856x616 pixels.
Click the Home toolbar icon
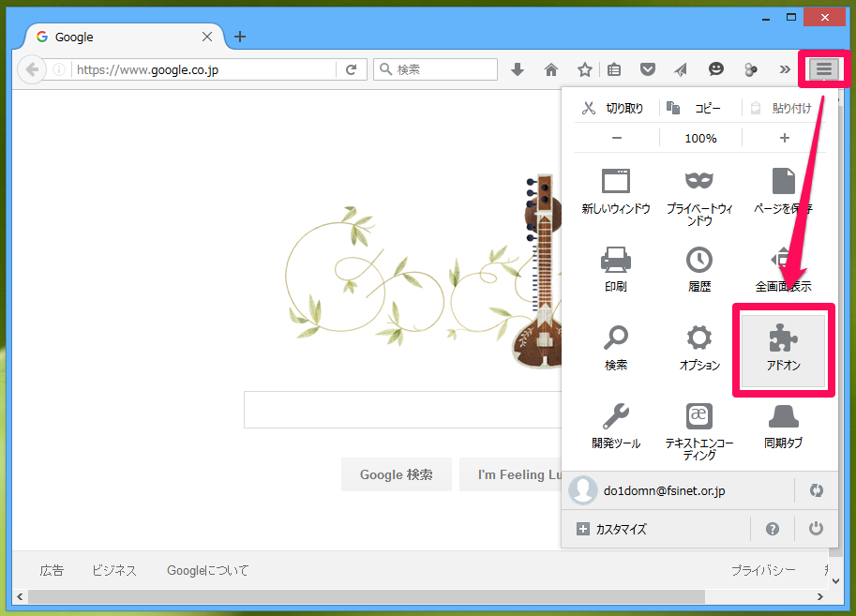[x=551, y=69]
